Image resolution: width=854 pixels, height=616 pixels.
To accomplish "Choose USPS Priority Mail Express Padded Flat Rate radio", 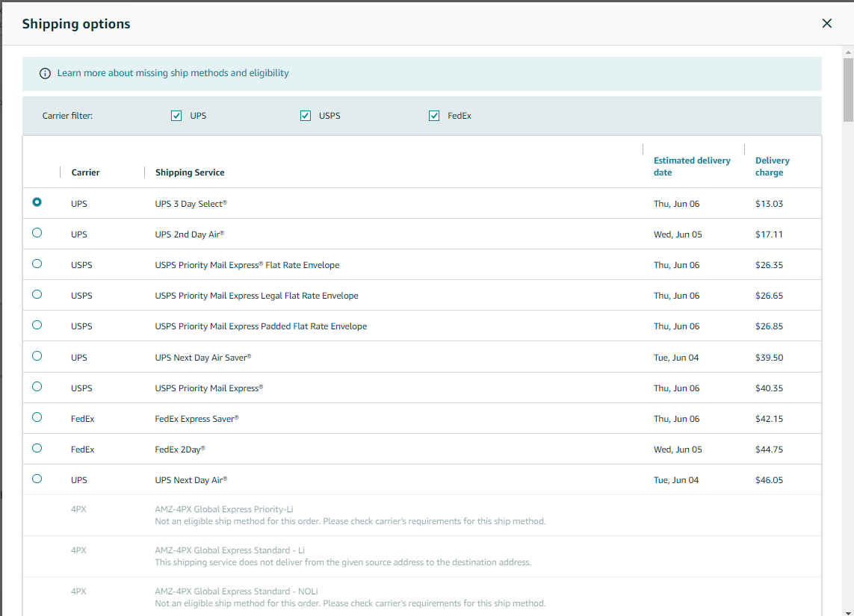I will tap(37, 325).
